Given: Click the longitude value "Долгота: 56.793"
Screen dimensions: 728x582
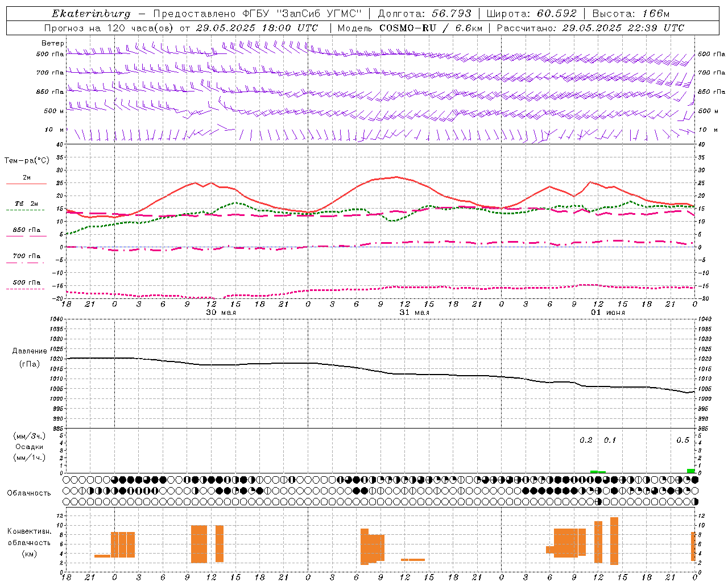Looking at the screenshot, I should click(424, 14).
